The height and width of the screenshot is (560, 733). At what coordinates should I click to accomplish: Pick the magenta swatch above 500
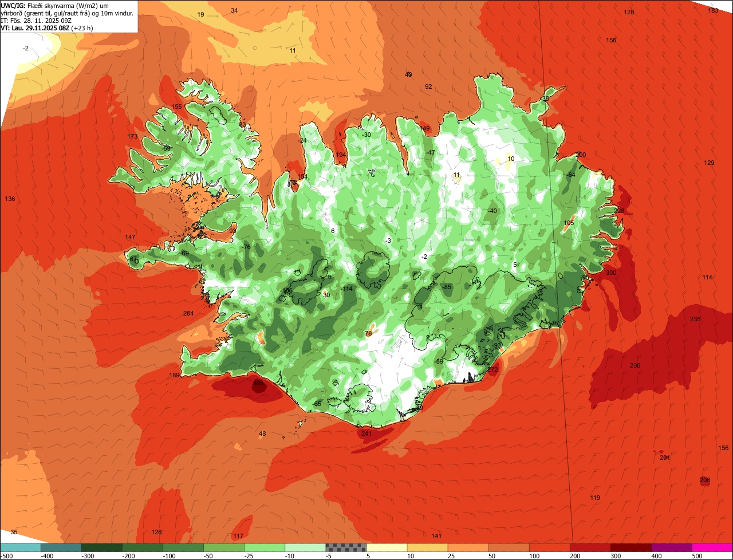pos(712,547)
